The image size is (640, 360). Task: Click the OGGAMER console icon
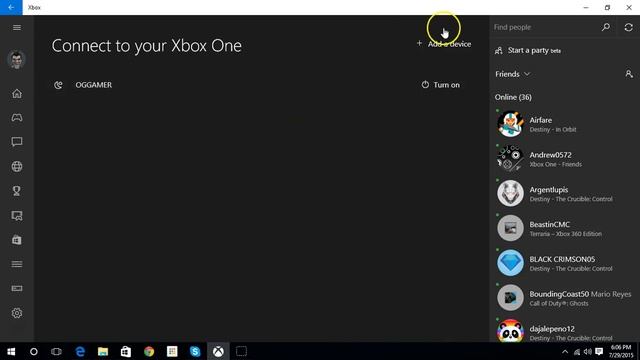tap(58, 85)
